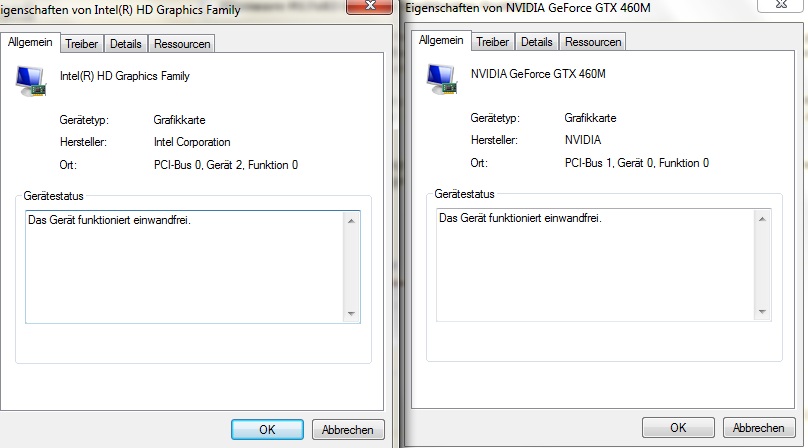The height and width of the screenshot is (448, 808).
Task: Click the NVIDIA GeForce GTX 460M device icon
Action: point(442,79)
